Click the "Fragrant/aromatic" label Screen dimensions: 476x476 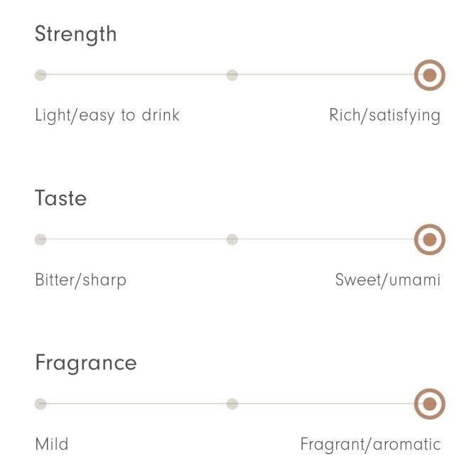pyautogui.click(x=370, y=445)
